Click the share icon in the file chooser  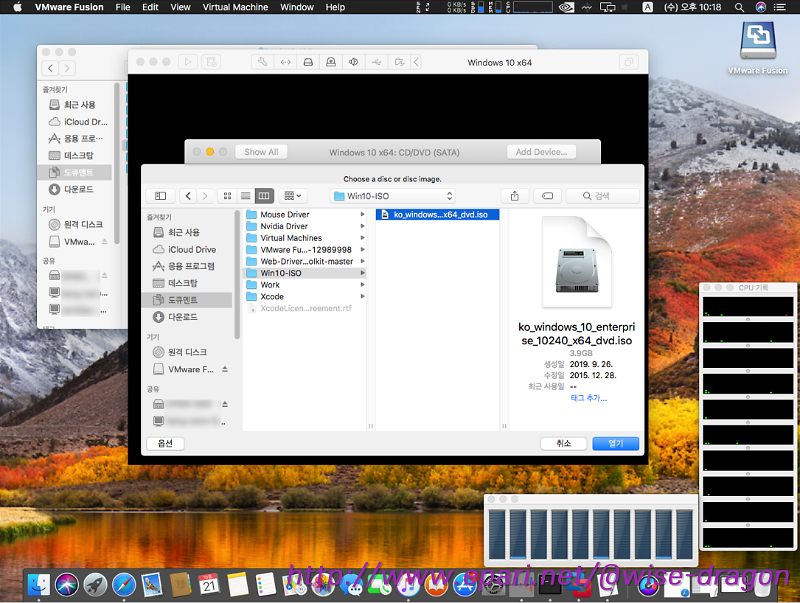point(515,196)
